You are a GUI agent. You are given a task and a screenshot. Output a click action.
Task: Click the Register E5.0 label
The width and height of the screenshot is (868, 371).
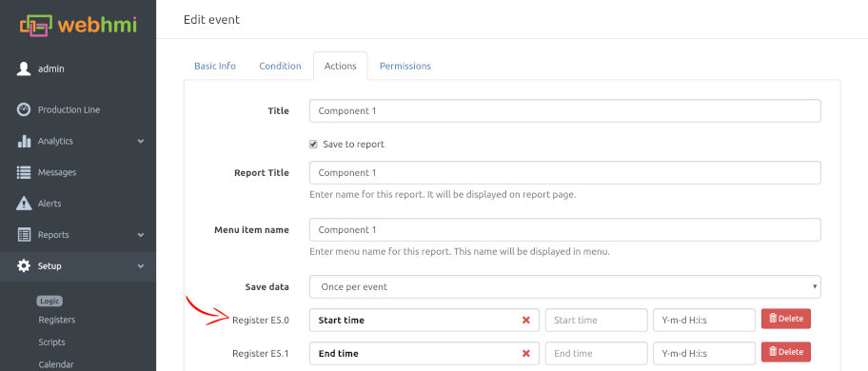(261, 321)
